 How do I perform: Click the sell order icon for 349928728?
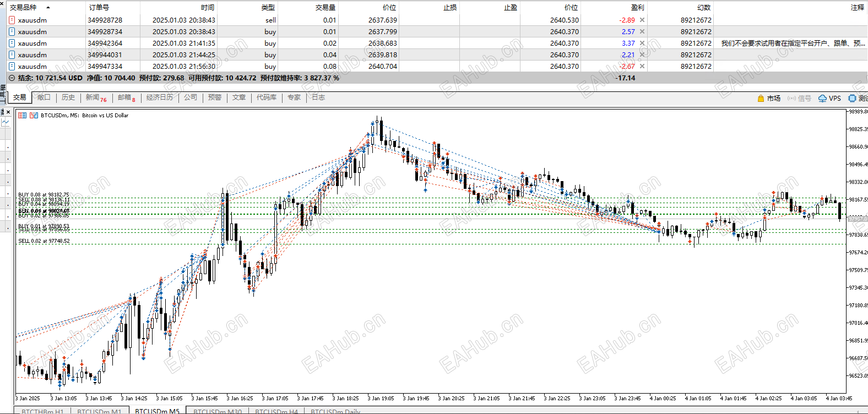(x=12, y=20)
